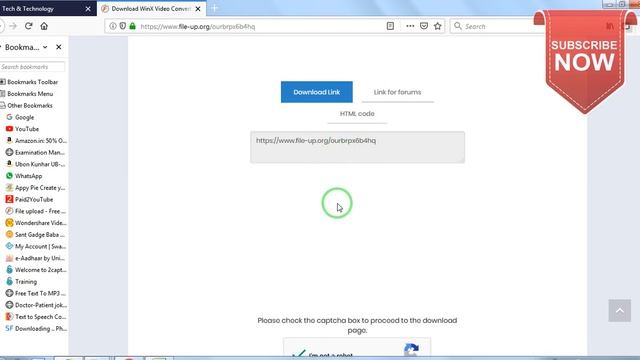This screenshot has height=360, width=640.
Task: Open Text to Speech Co... bookmark
Action: [x=36, y=317]
